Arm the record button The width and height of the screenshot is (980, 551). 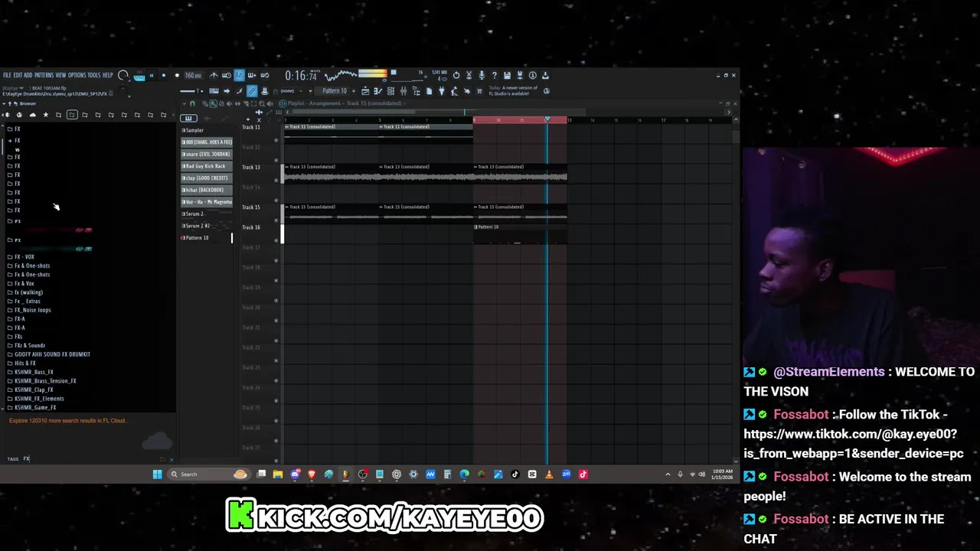(x=177, y=75)
